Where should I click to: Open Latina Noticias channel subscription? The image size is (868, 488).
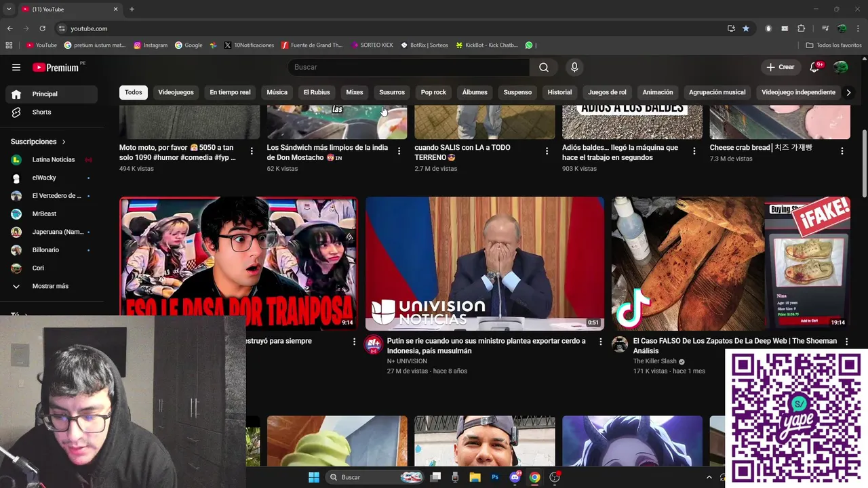click(54, 159)
